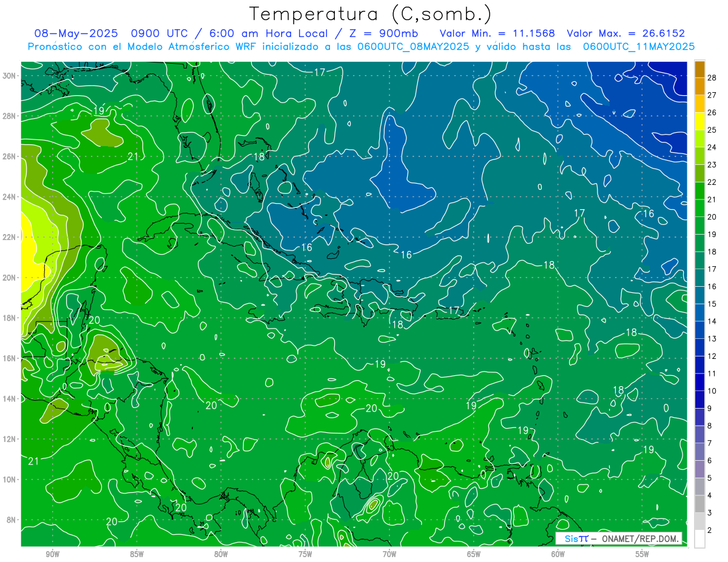This screenshot has height=562, width=728.
Task: Click the '0600UTC_11MAY2025' valid-until text
Action: [639, 46]
